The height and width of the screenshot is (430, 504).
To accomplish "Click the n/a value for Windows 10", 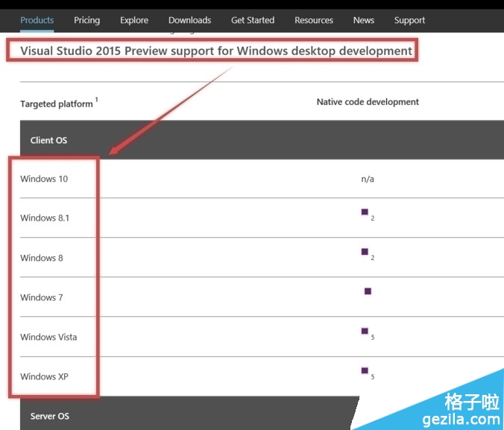I will coord(368,179).
